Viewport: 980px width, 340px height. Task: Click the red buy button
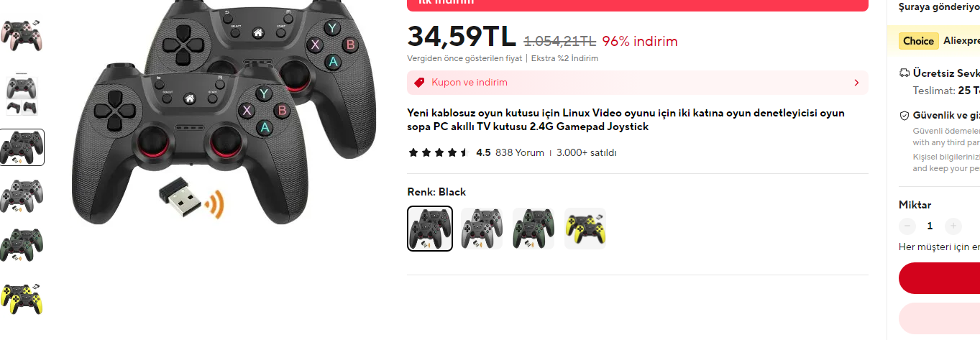[939, 278]
